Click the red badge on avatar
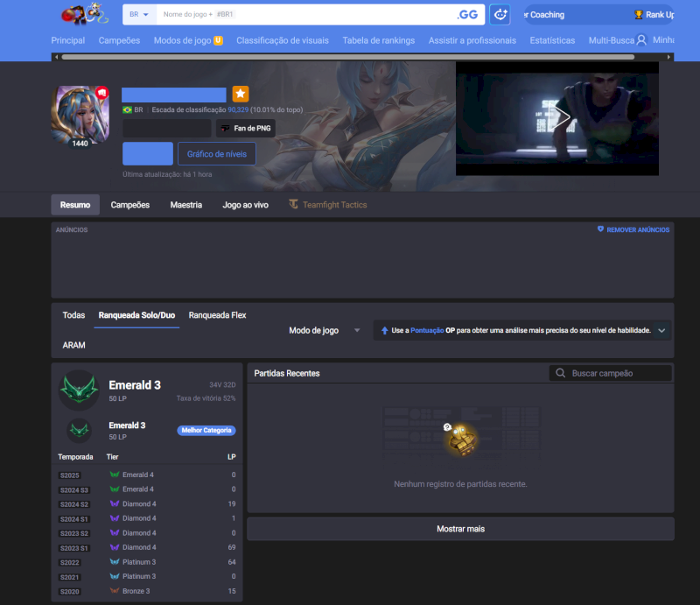 [x=102, y=93]
